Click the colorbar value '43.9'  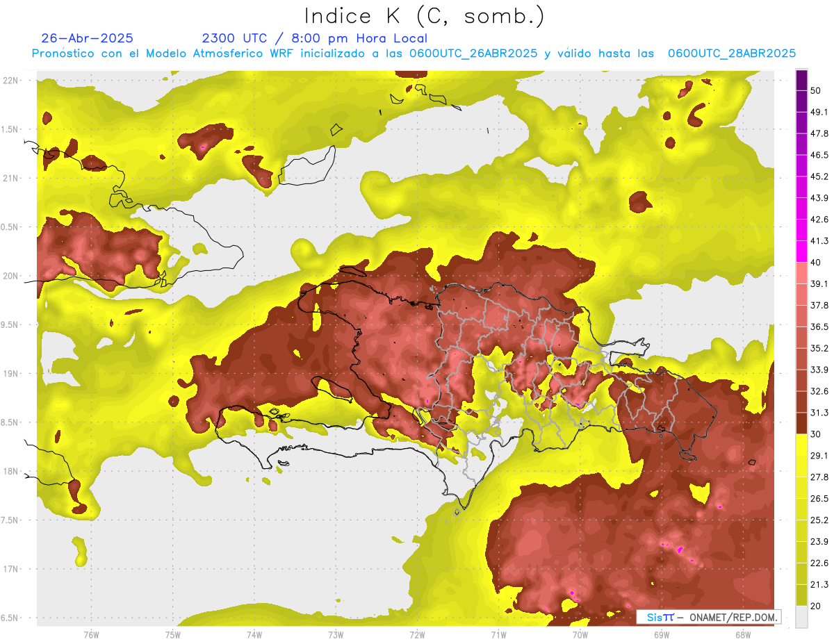pyautogui.click(x=819, y=198)
